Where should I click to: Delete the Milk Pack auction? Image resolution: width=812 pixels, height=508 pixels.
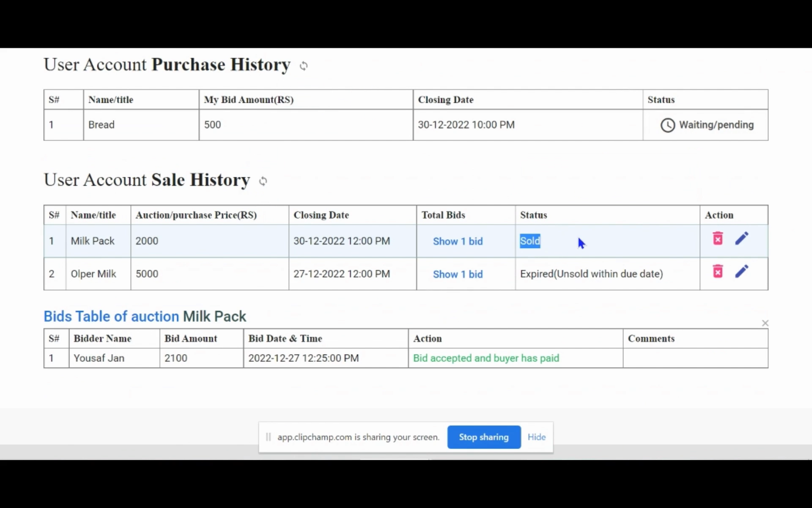718,239
